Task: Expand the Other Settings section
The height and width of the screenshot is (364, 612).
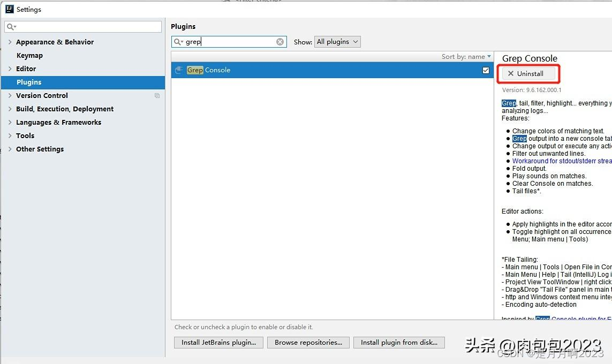Action: (10, 149)
